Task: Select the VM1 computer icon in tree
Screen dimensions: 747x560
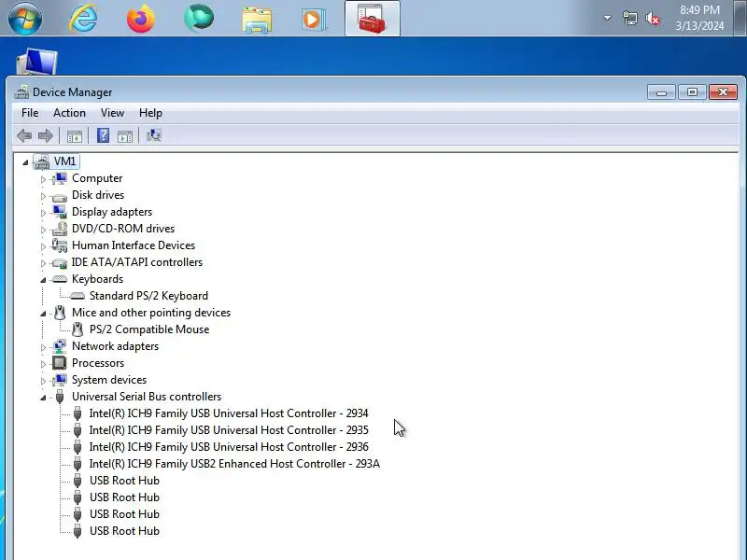Action: click(x=41, y=161)
